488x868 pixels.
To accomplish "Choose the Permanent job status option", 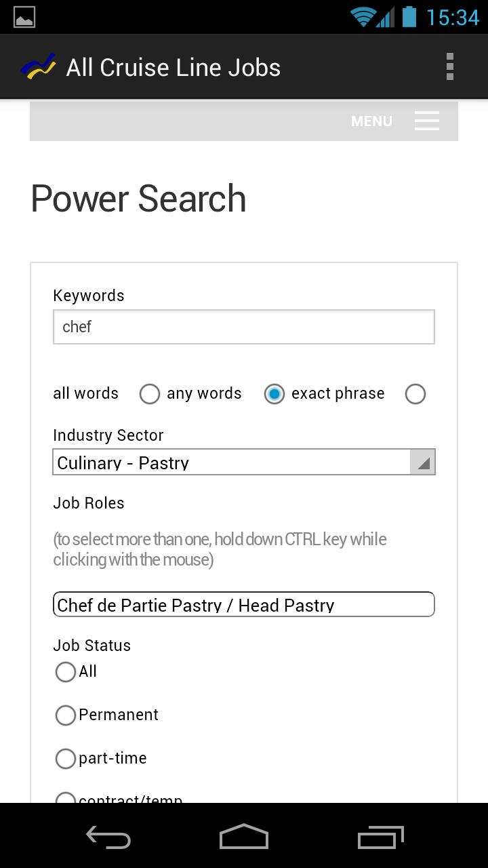I will tap(65, 715).
